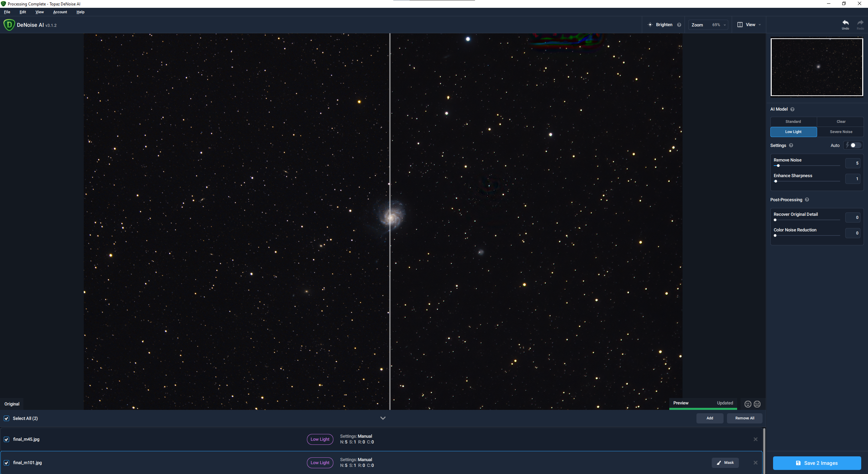This screenshot has height=474, width=868.
Task: Click the Remove All button
Action: (x=745, y=418)
